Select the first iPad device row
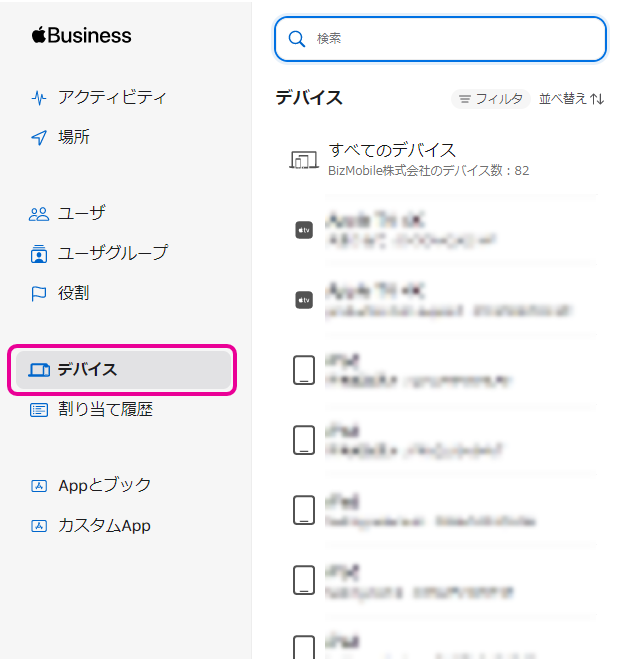Screen dimensions: 629x659 click(440, 370)
